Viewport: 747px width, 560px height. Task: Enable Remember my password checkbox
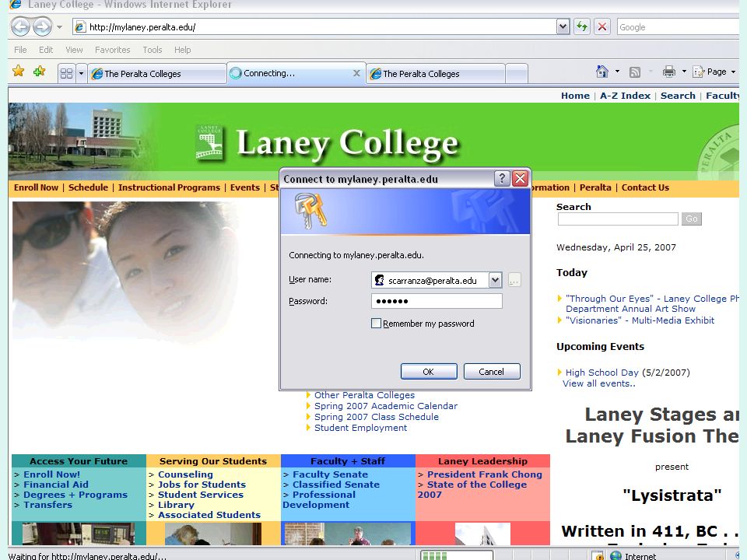coord(376,324)
